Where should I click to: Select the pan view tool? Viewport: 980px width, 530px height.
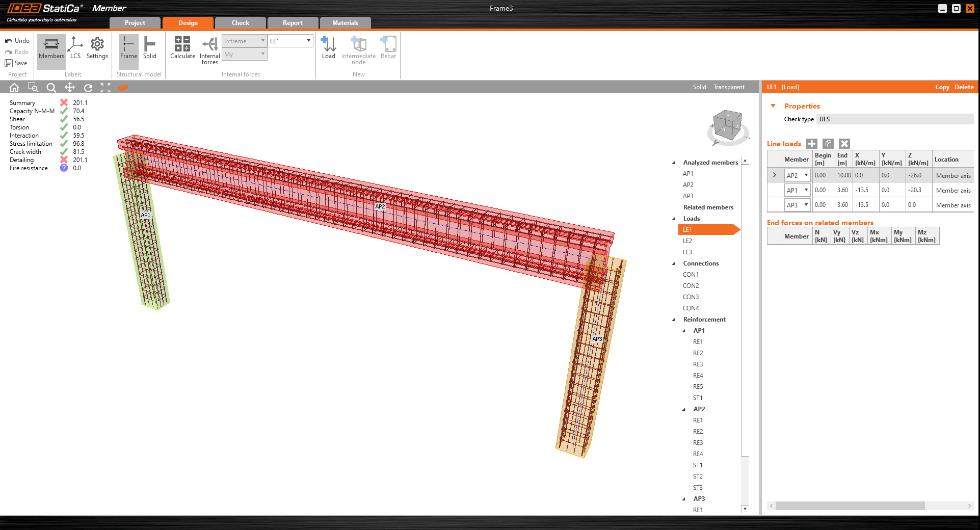tap(70, 88)
